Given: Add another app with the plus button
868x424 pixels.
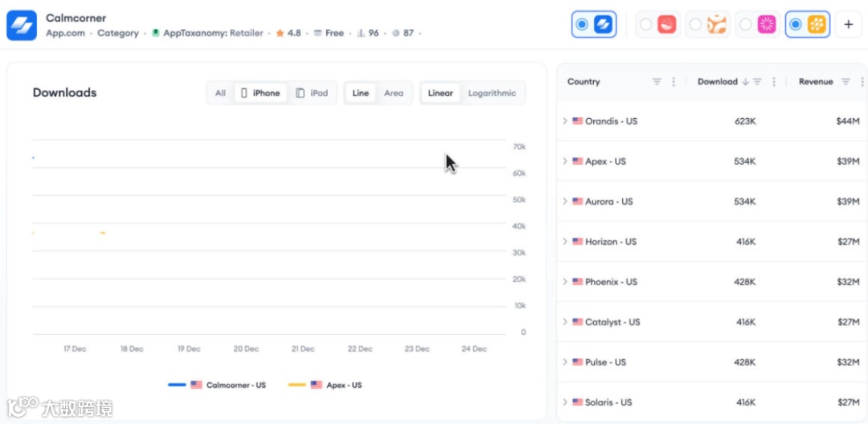Looking at the screenshot, I should click(849, 24).
